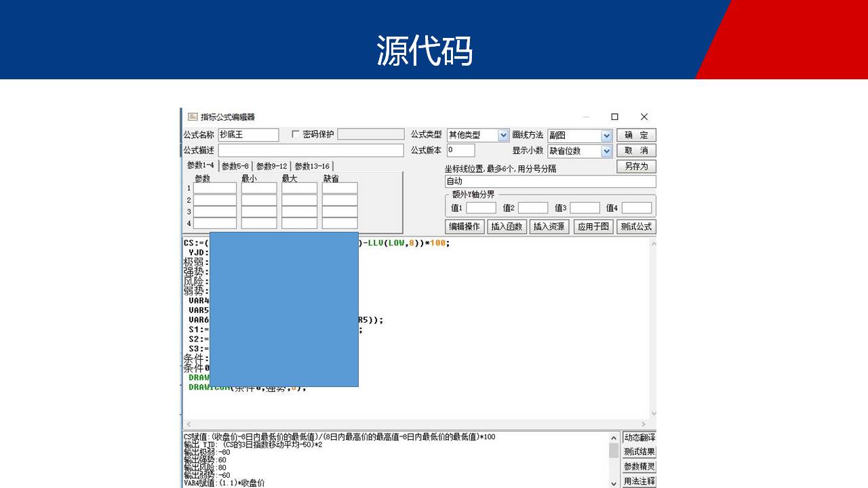Switch to the 参数13-16 tab
This screenshot has width=868, height=488.
[x=312, y=166]
